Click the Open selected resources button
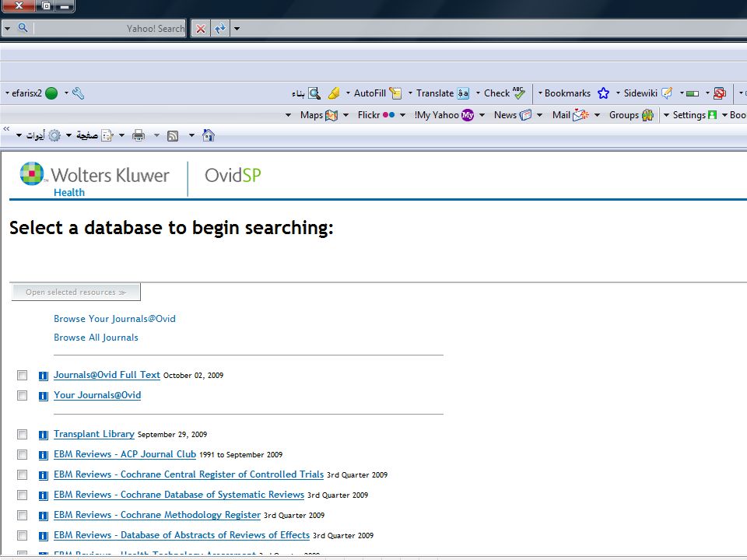Screen dimensions: 747x560 coord(76,292)
